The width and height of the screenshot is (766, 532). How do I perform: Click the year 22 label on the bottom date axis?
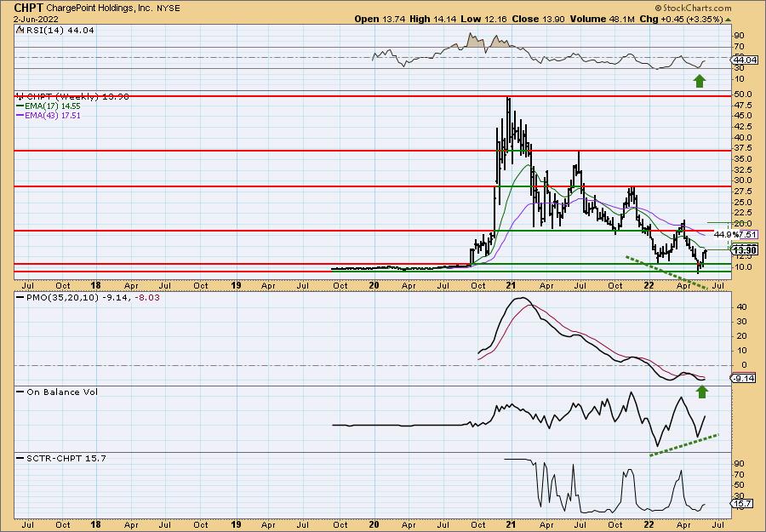pyautogui.click(x=649, y=524)
